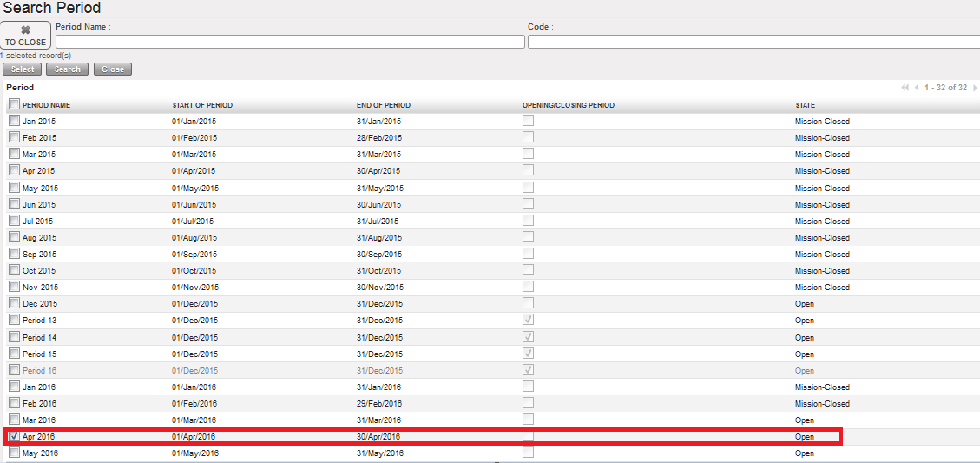Go to previous page of results

pos(917,88)
